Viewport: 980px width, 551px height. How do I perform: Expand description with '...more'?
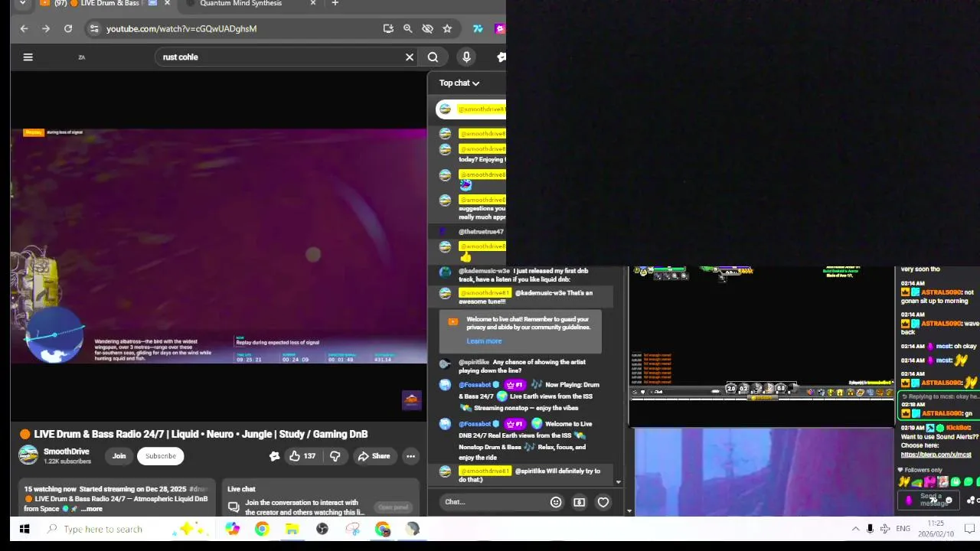(92, 509)
